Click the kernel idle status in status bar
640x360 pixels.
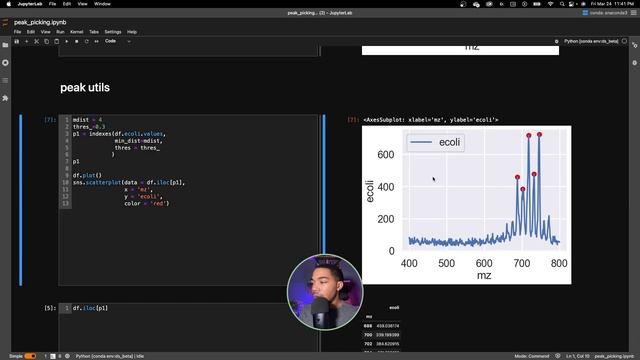tap(110, 356)
